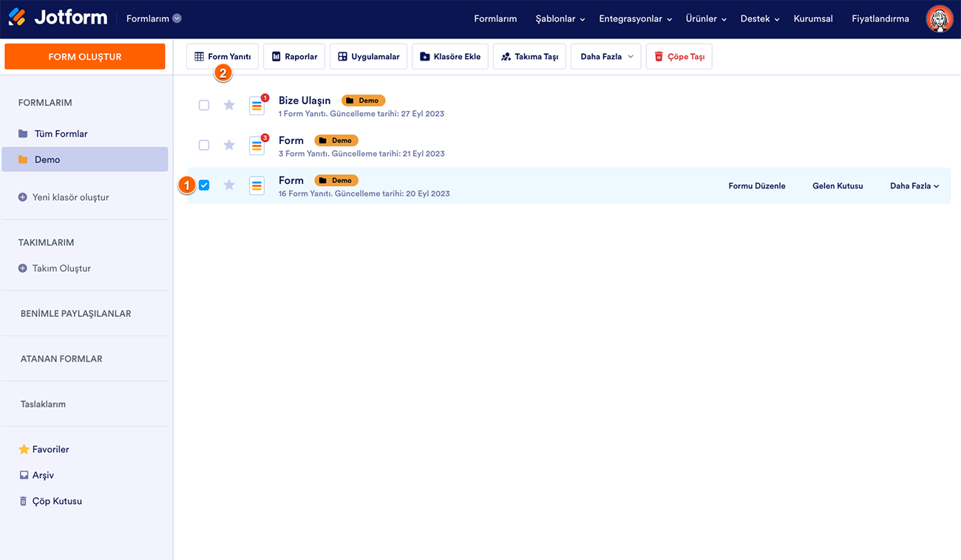Expand the Destek menu

click(760, 18)
